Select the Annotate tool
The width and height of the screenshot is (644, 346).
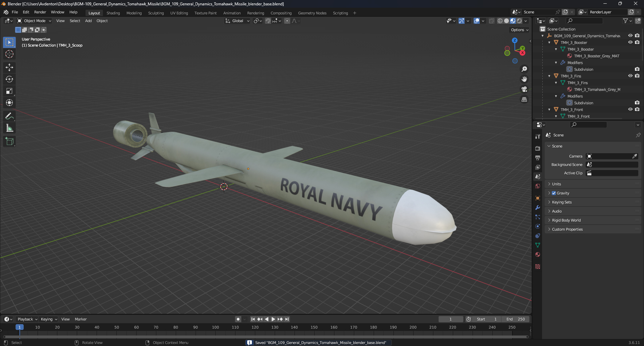point(9,116)
